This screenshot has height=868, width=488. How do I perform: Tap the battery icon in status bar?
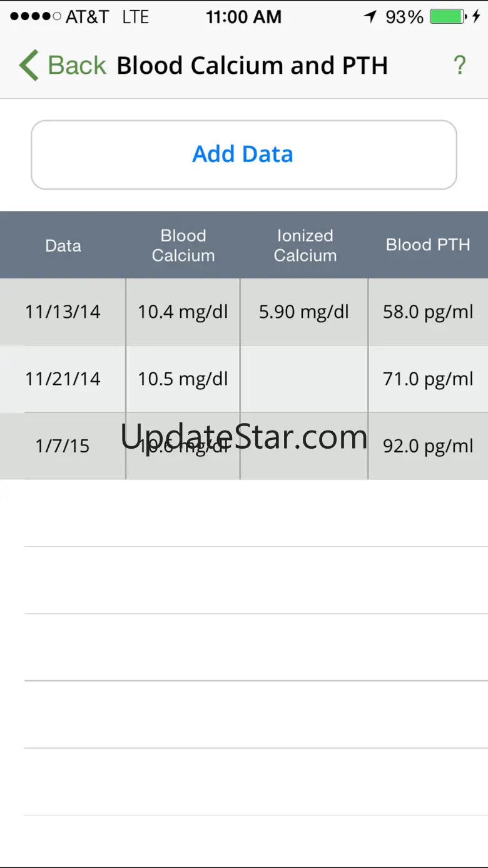click(x=447, y=17)
